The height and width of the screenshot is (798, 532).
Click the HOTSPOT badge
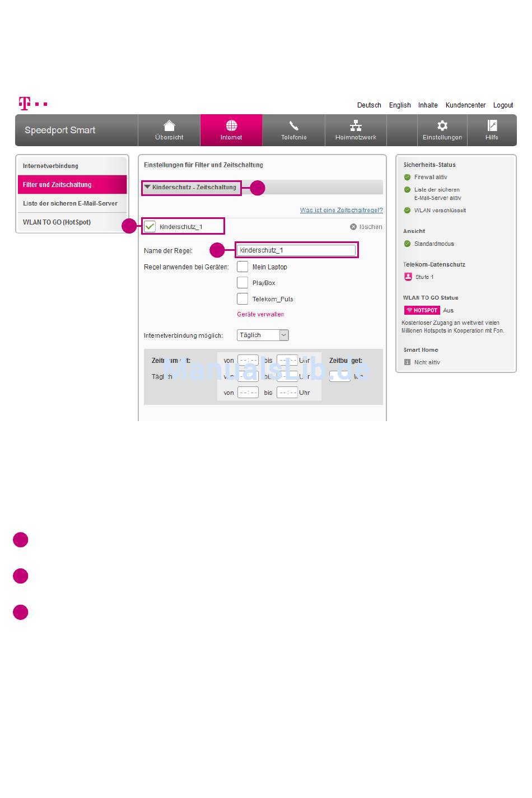[422, 310]
